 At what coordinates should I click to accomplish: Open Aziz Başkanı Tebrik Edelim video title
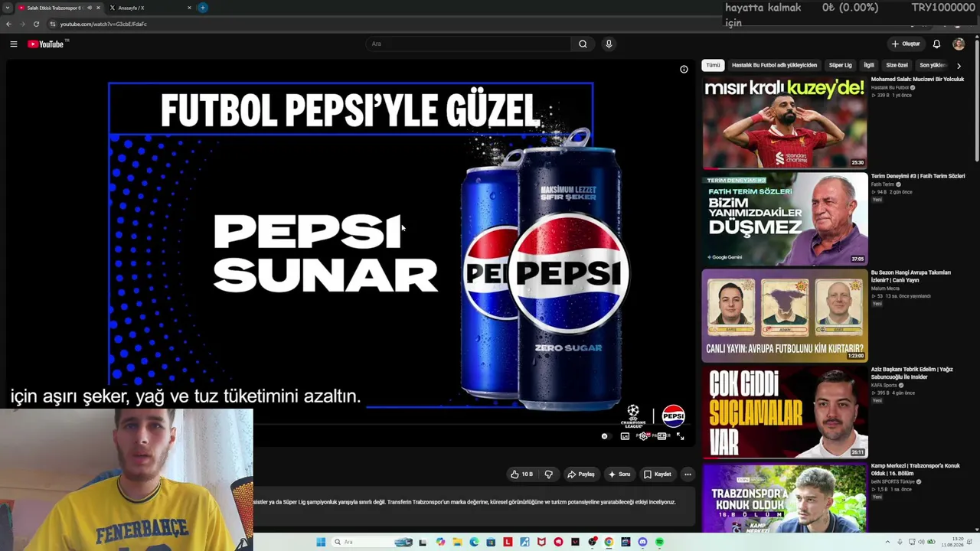pyautogui.click(x=912, y=373)
